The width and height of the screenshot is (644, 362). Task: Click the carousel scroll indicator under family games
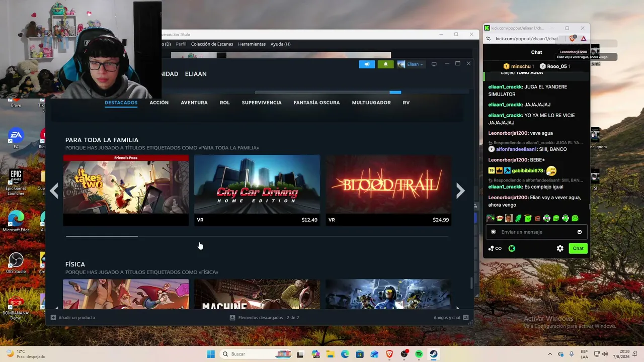pos(102,236)
